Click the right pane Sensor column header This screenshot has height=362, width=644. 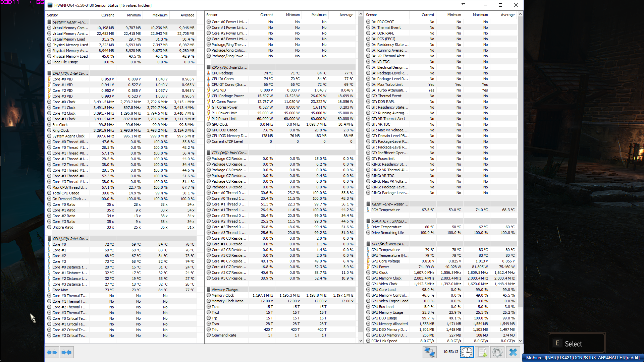pos(387,15)
